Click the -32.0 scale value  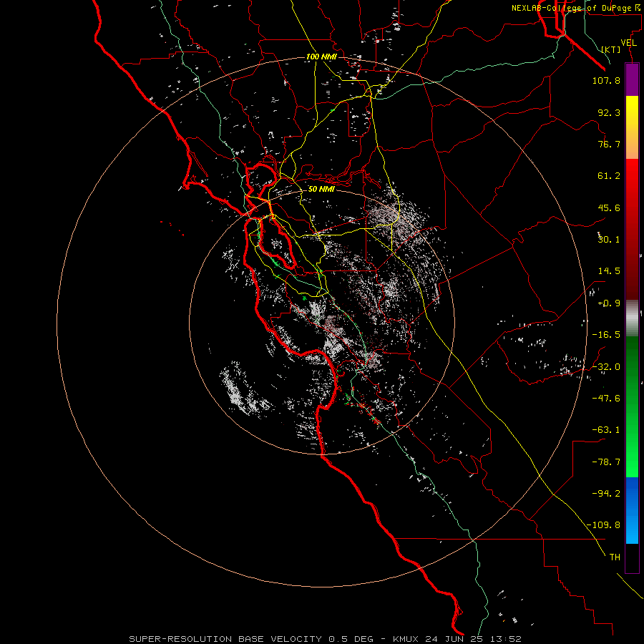(606, 367)
